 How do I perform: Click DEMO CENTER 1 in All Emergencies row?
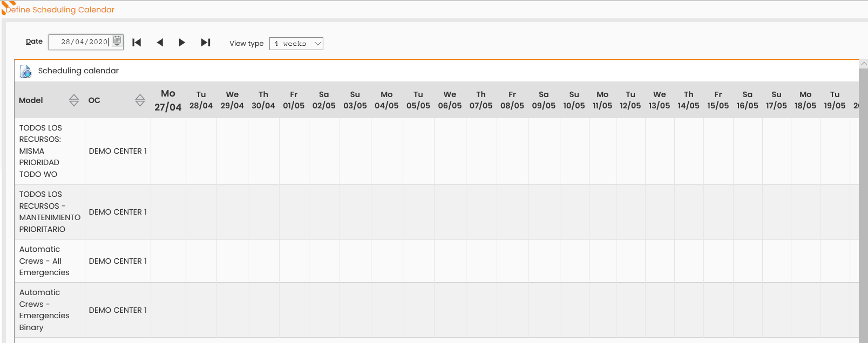point(118,262)
